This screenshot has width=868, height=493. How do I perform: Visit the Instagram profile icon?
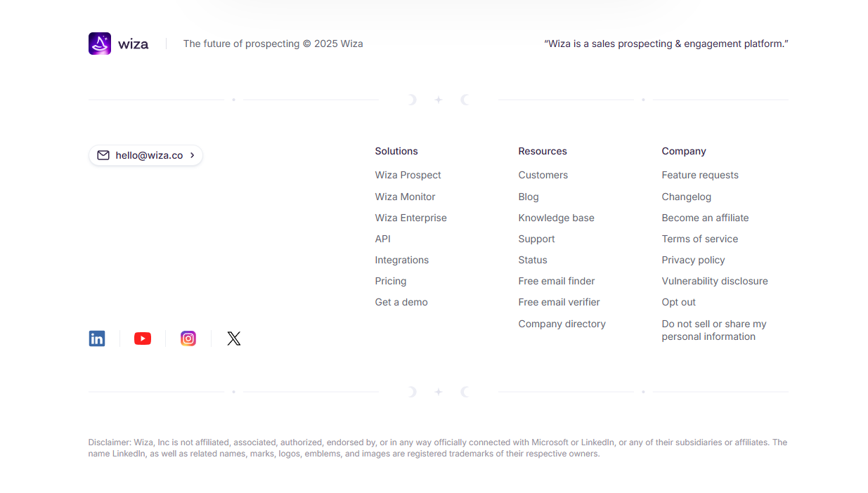[188, 338]
